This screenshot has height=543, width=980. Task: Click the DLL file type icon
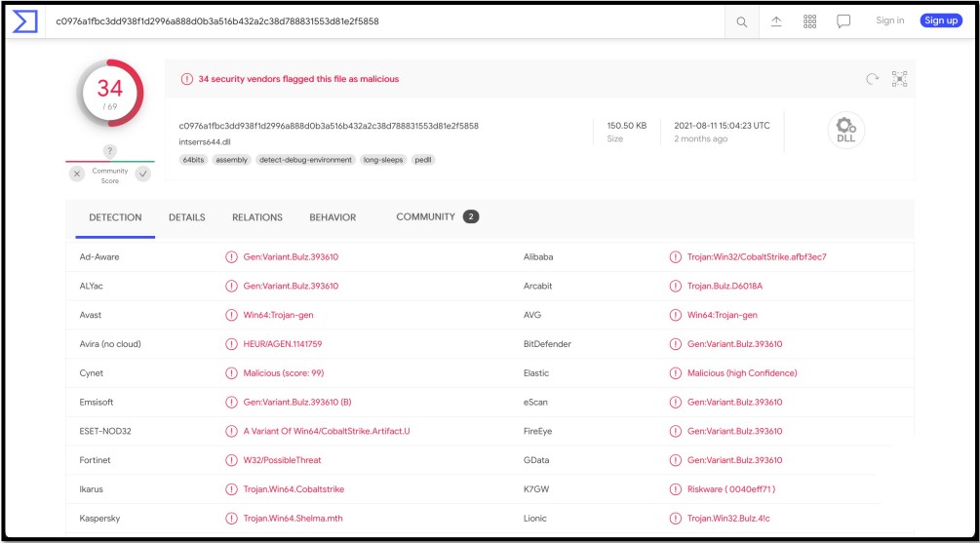(845, 130)
